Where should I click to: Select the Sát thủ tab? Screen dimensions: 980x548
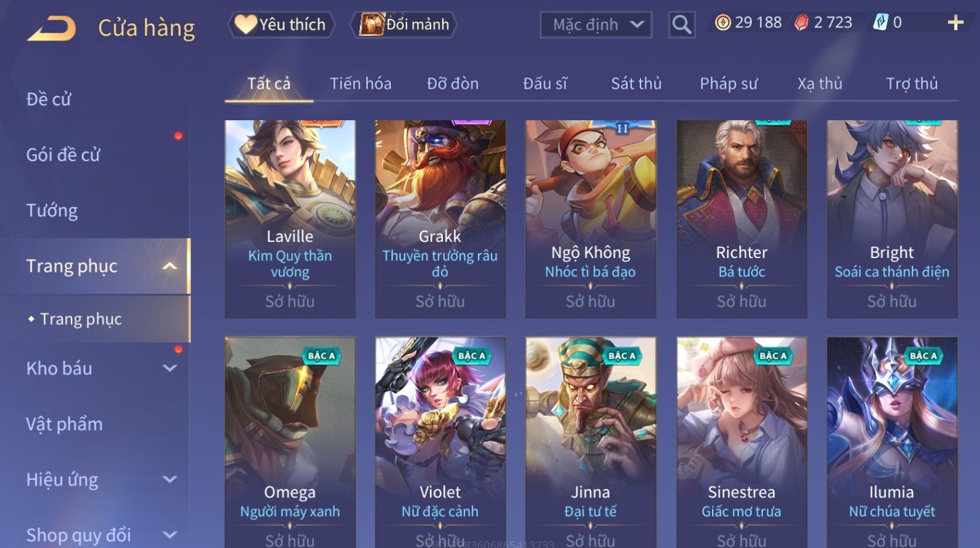636,83
